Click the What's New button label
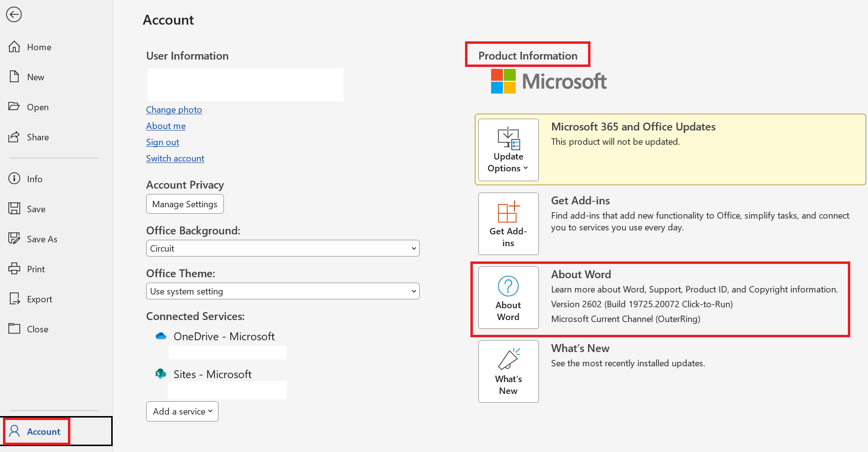The image size is (868, 452). (x=508, y=385)
